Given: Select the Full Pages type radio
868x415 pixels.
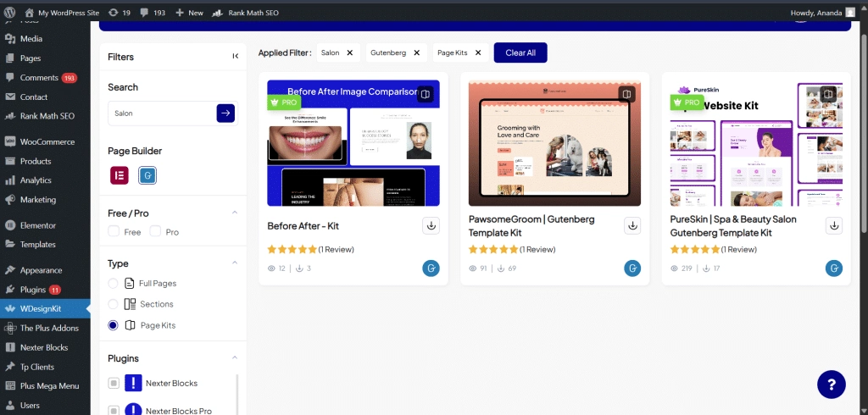Looking at the screenshot, I should pyautogui.click(x=113, y=284).
